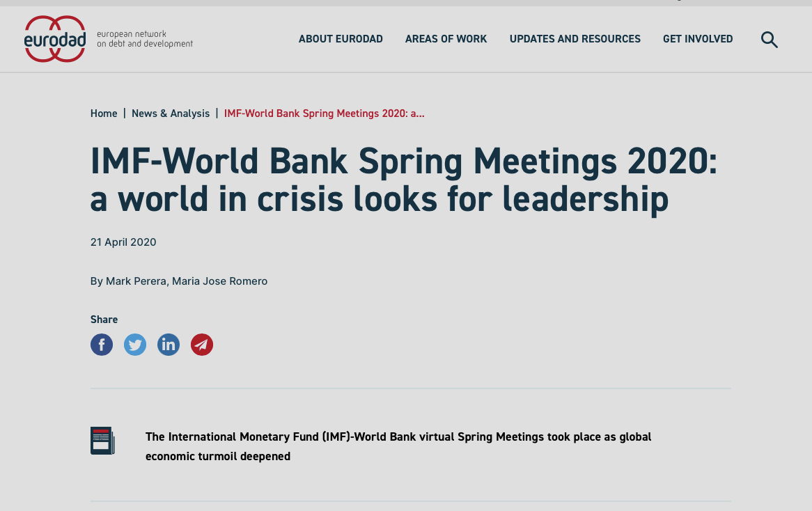The image size is (812, 511).
Task: Open the Areas of Work menu
Action: [x=446, y=39]
